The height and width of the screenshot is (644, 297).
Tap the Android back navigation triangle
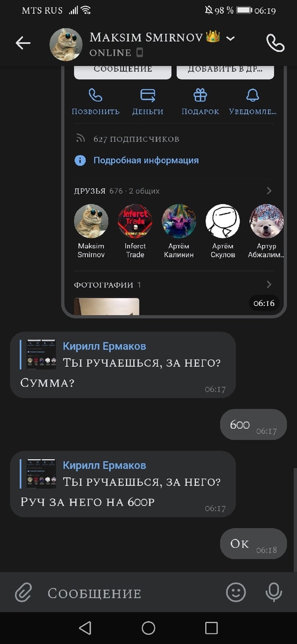coord(85,627)
